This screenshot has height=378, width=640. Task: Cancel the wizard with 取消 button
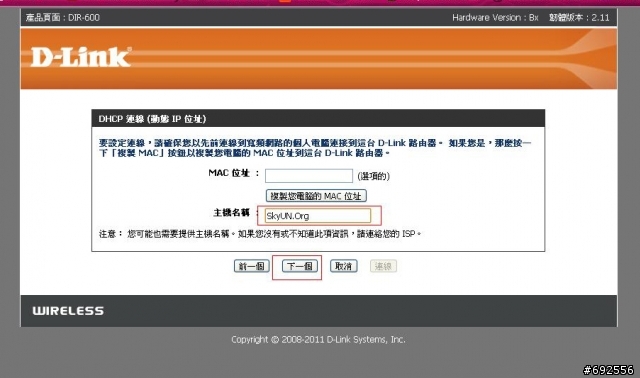click(x=343, y=266)
